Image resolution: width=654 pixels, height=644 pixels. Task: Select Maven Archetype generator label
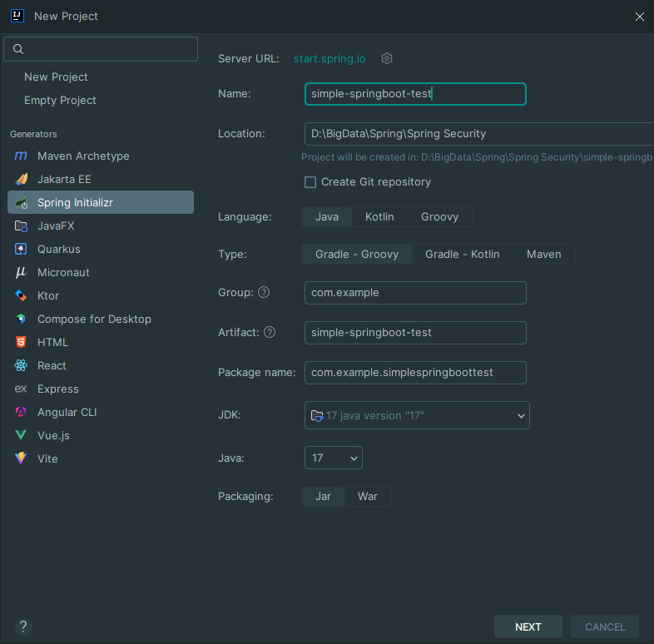[x=83, y=156]
